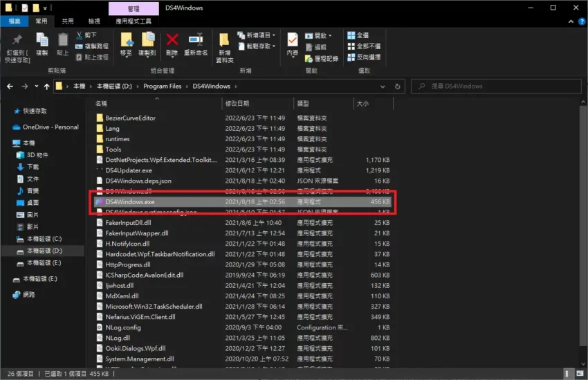This screenshot has height=380, width=588.
Task: Open the Properties (內容) button
Action: (x=293, y=44)
